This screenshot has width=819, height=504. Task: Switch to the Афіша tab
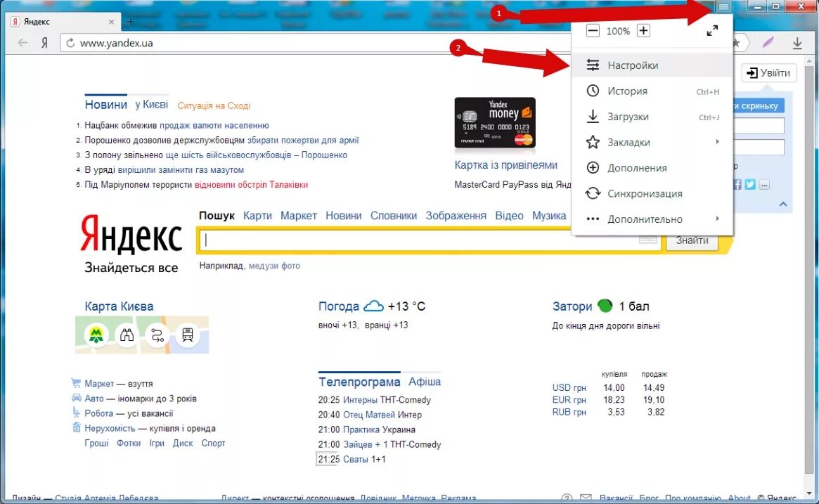pos(425,382)
